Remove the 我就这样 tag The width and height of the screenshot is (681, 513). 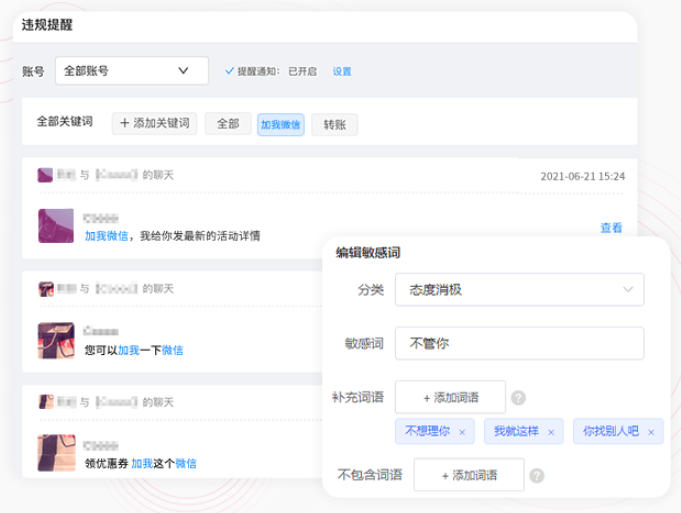pos(552,433)
